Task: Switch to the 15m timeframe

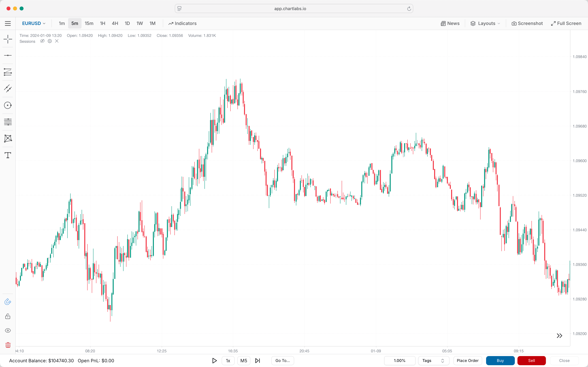Action: coord(89,23)
